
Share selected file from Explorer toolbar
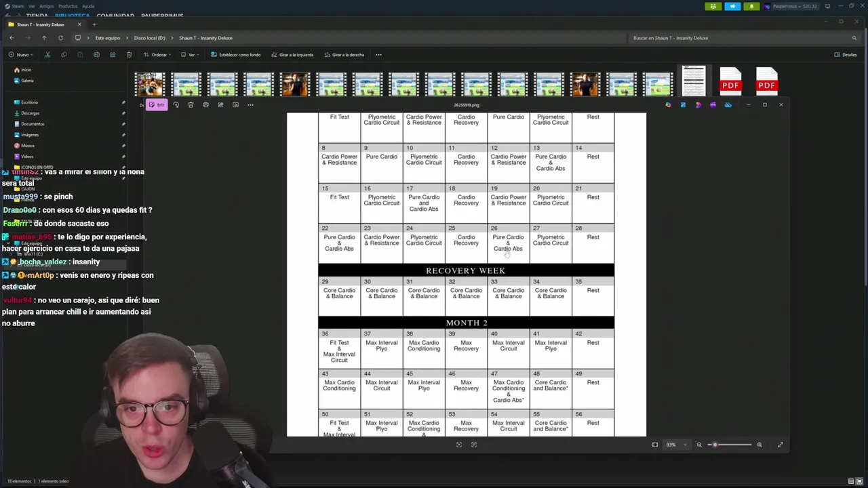[x=113, y=55]
